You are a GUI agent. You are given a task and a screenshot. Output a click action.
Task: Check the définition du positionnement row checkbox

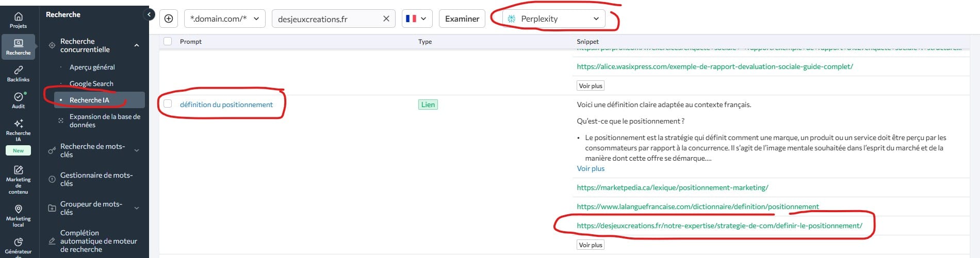click(168, 104)
